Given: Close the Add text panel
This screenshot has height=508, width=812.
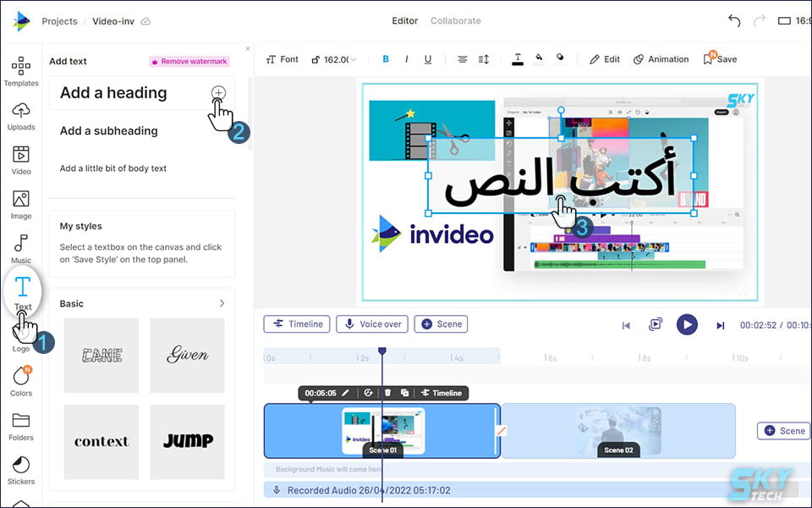Looking at the screenshot, I should (248, 49).
